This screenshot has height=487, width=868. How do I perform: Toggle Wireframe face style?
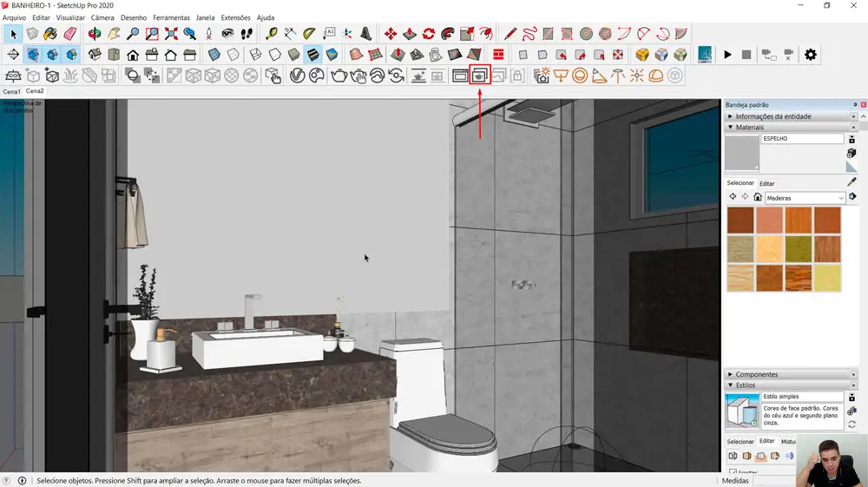(255, 55)
